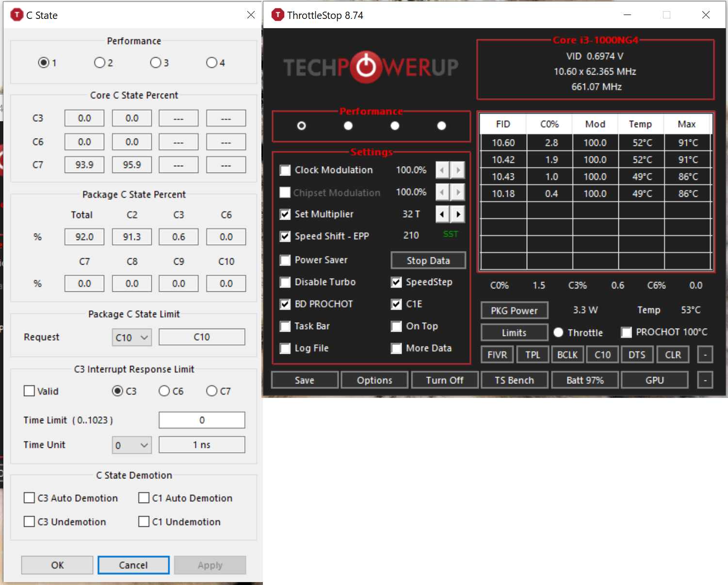The image size is (728, 585).
Task: Click the C State window logo icon
Action: pyautogui.click(x=17, y=15)
